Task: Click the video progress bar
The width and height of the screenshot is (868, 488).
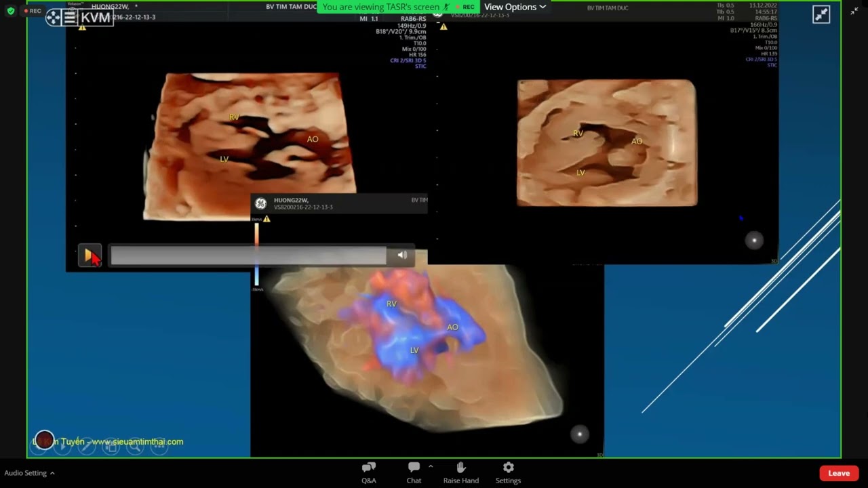Action: 248,256
